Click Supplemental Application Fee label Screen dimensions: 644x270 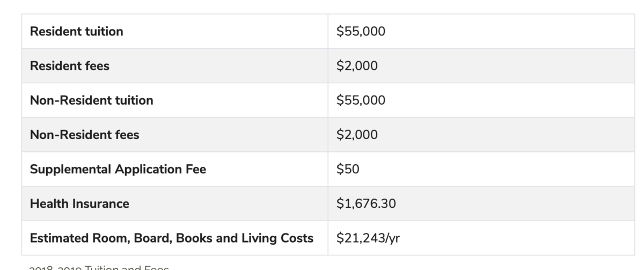click(x=118, y=169)
